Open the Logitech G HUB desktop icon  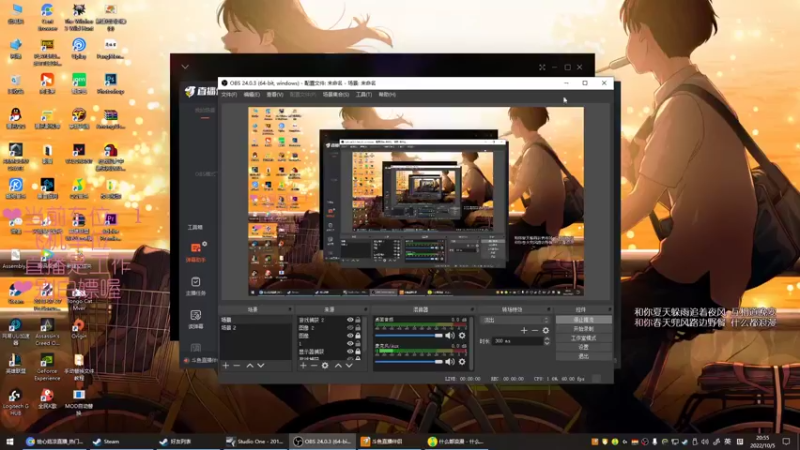click(x=15, y=395)
